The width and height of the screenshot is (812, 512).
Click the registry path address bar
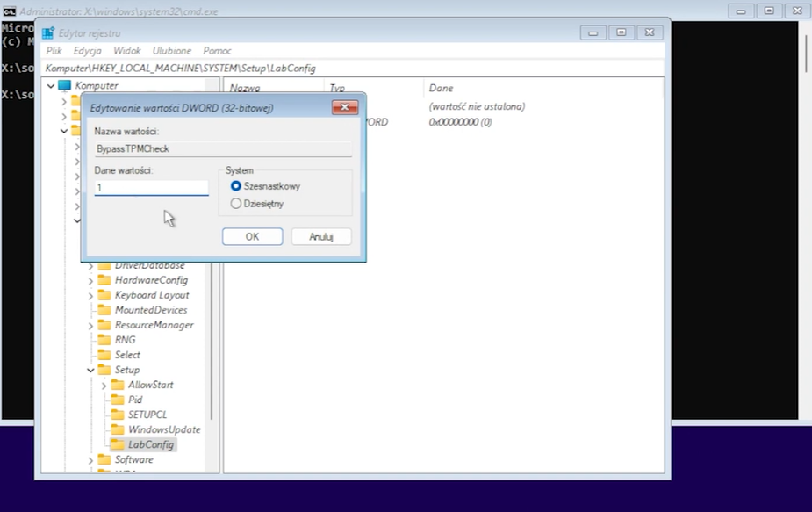354,68
